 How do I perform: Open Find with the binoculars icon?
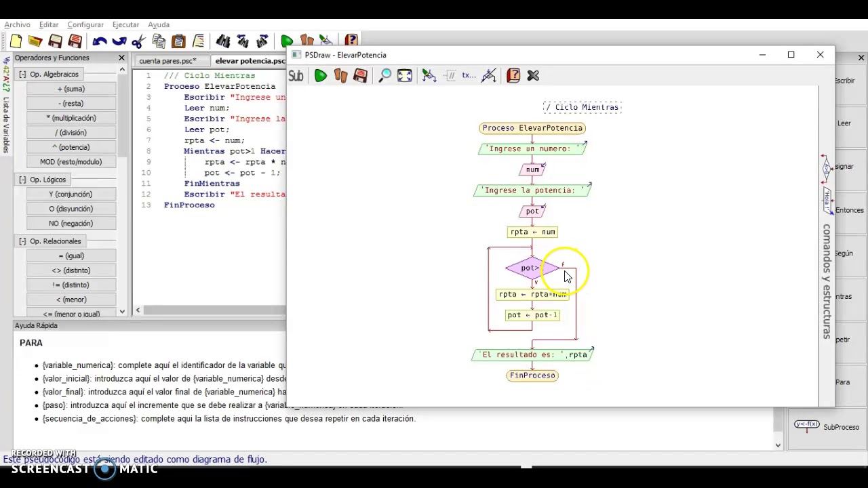(222, 41)
